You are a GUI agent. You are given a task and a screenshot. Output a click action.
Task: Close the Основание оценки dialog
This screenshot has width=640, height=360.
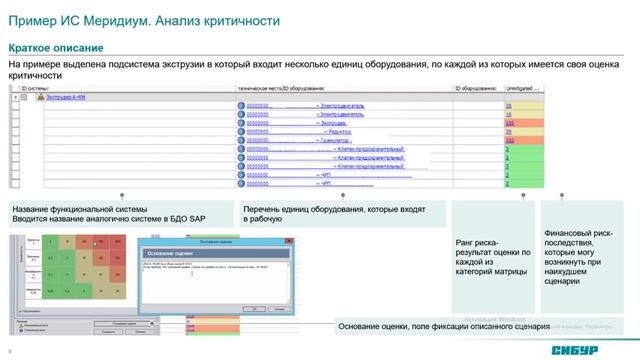(x=289, y=241)
